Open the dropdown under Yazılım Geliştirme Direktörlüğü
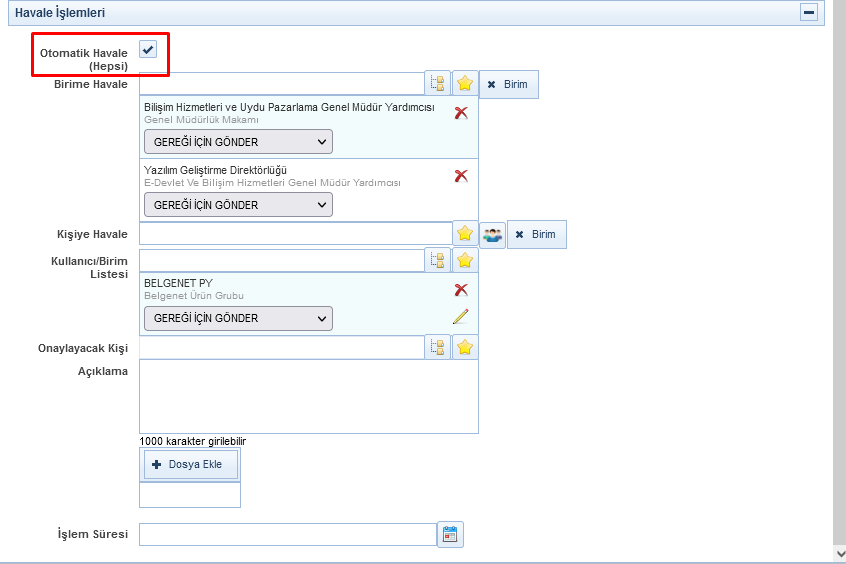This screenshot has height=564, width=846. coord(238,205)
